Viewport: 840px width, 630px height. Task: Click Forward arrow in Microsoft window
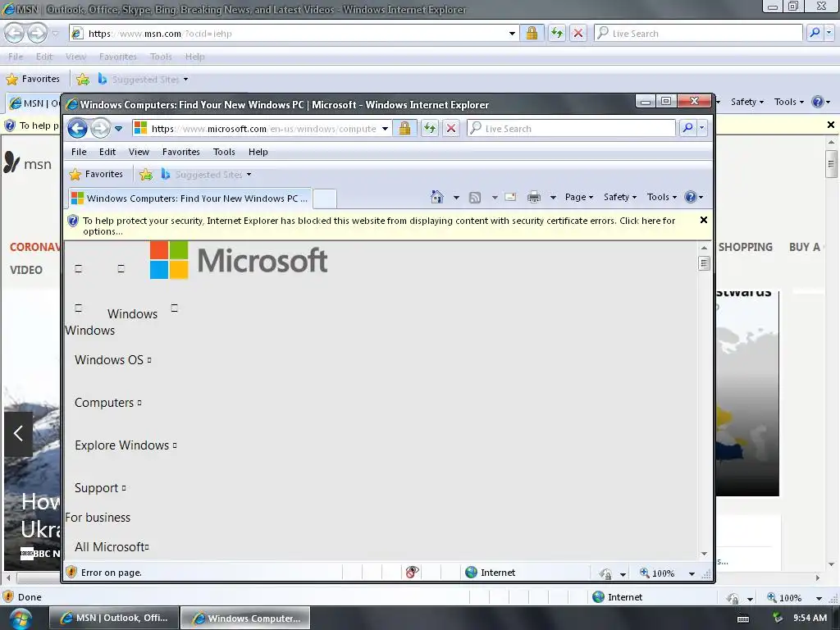click(100, 129)
